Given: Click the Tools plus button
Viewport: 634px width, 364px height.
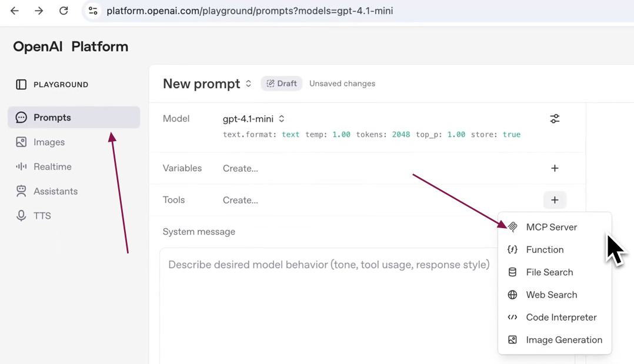Looking at the screenshot, I should click(x=555, y=200).
